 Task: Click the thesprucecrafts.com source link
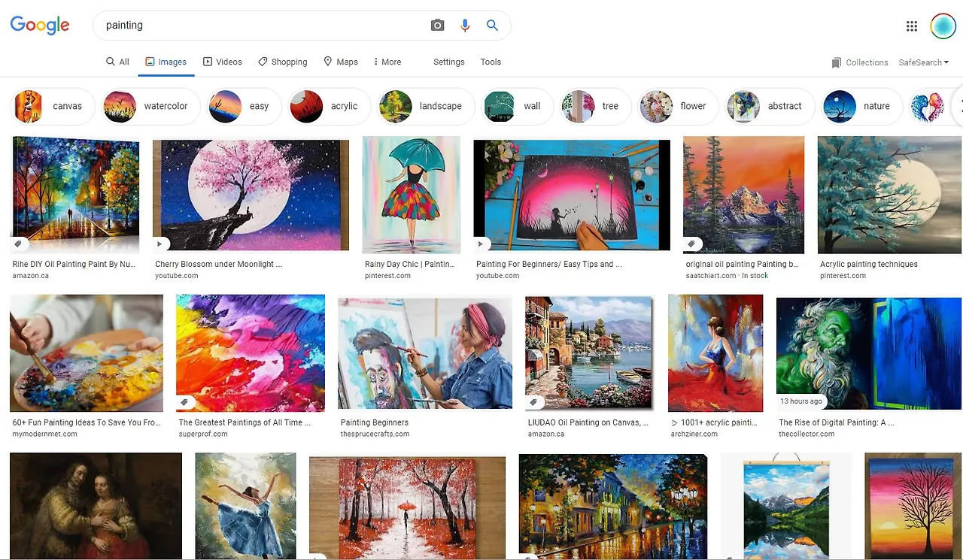[375, 434]
